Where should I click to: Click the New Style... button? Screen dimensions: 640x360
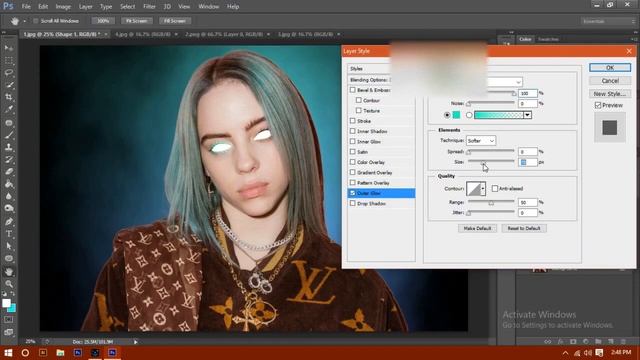point(610,94)
